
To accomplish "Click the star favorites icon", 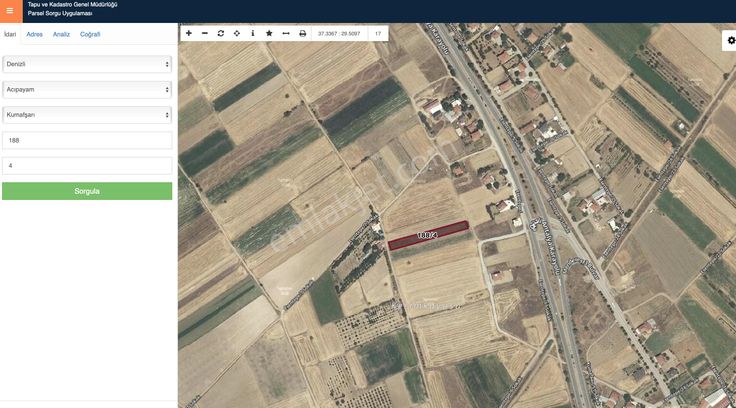I will 269,33.
